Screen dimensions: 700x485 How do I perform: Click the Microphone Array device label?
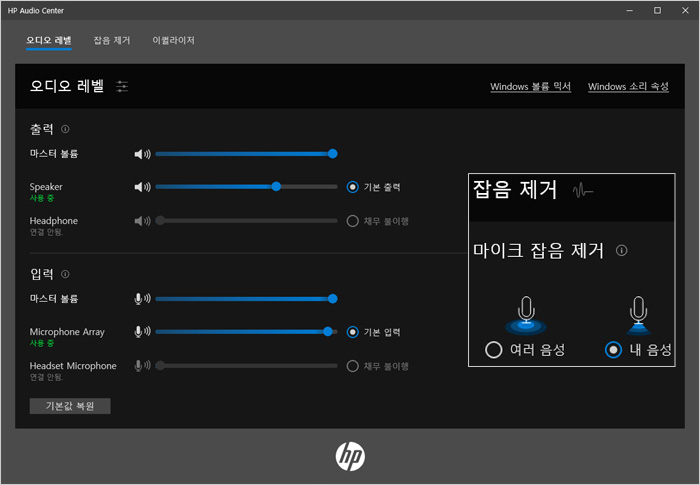point(67,332)
